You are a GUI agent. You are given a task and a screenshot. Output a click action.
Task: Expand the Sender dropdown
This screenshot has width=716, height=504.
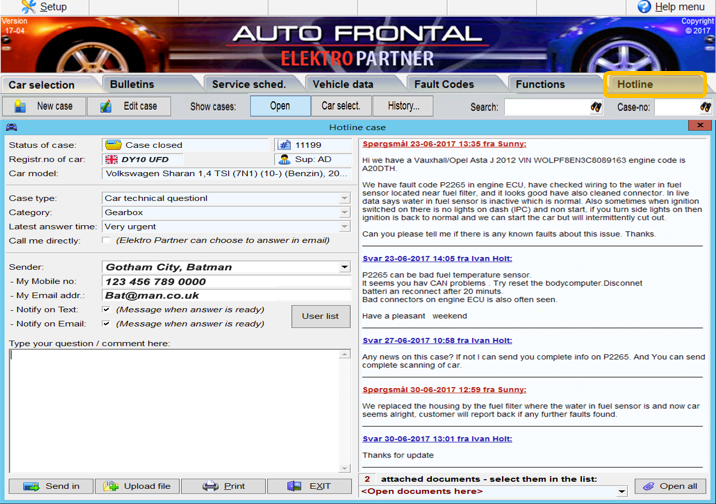(x=345, y=268)
